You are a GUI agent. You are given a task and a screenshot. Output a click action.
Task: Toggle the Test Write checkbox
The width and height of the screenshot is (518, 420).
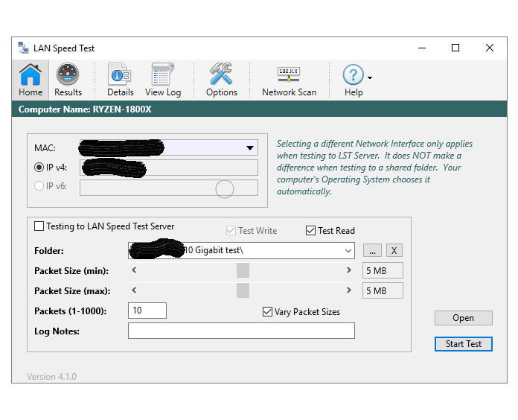[x=231, y=231]
